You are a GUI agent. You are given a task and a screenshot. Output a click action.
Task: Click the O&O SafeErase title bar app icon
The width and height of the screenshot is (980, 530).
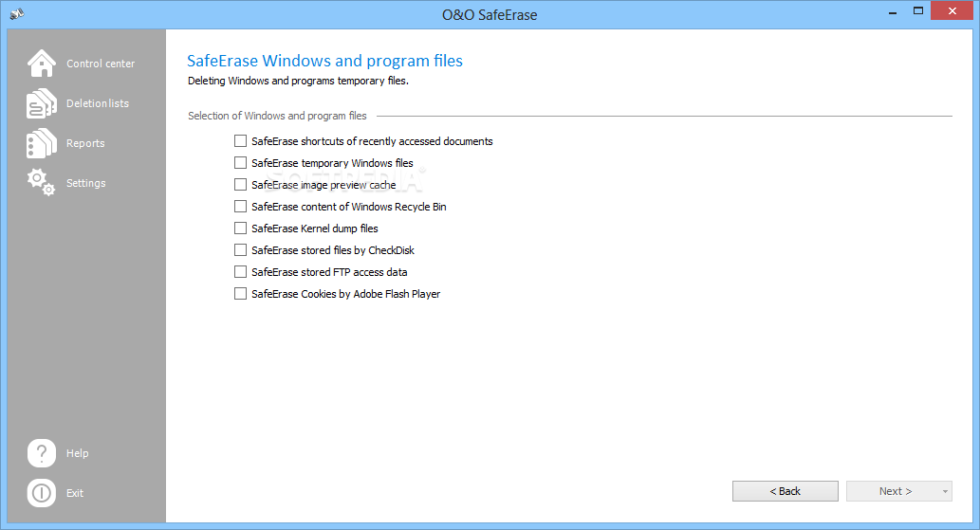17,13
